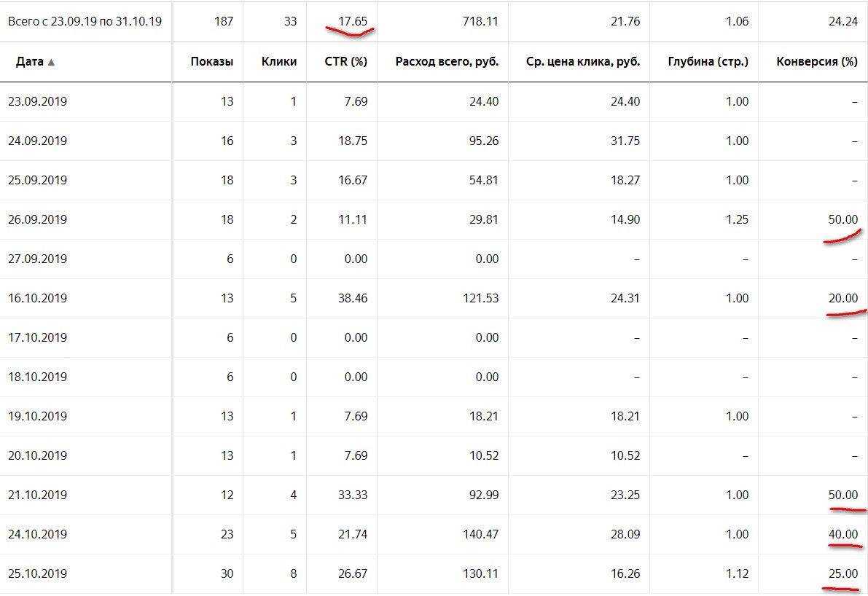Click the 26.09.2019 date cell
The image size is (868, 596).
click(37, 219)
